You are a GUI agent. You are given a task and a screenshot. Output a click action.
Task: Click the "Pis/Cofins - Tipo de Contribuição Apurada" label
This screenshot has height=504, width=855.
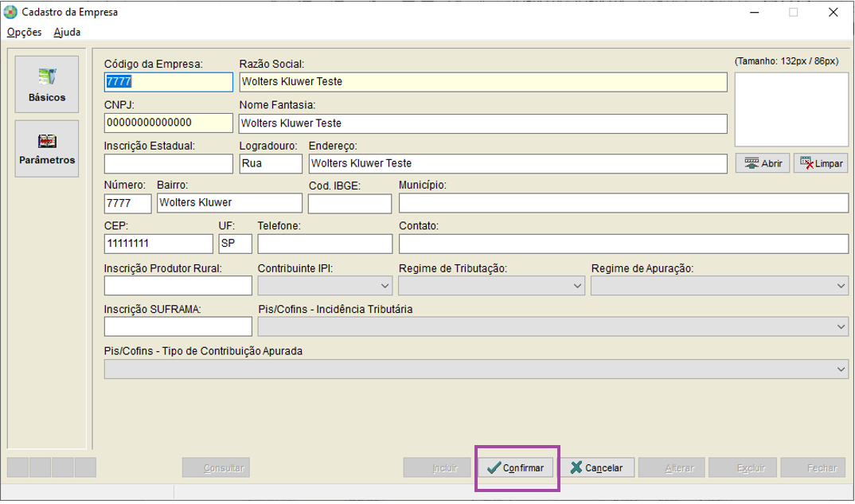pos(203,351)
